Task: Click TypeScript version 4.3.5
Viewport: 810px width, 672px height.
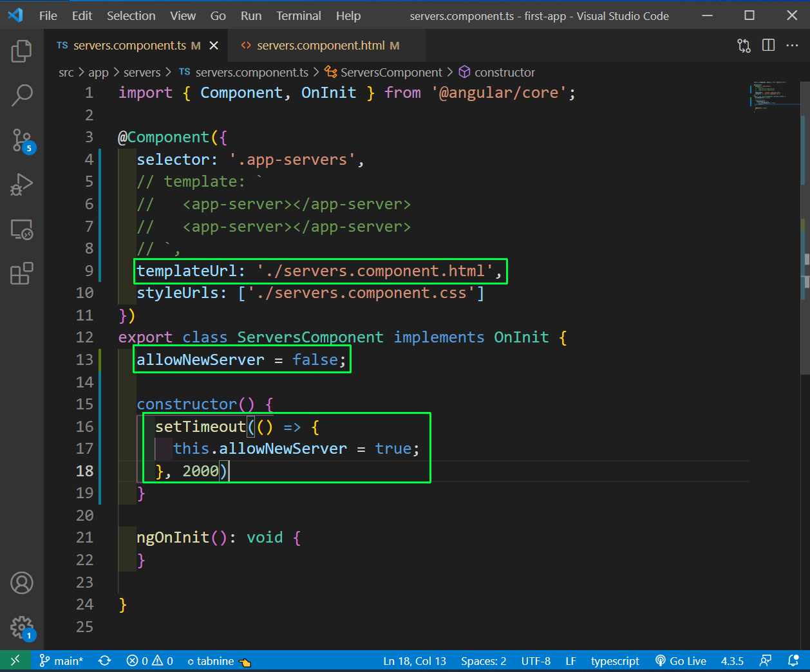Action: tap(732, 661)
